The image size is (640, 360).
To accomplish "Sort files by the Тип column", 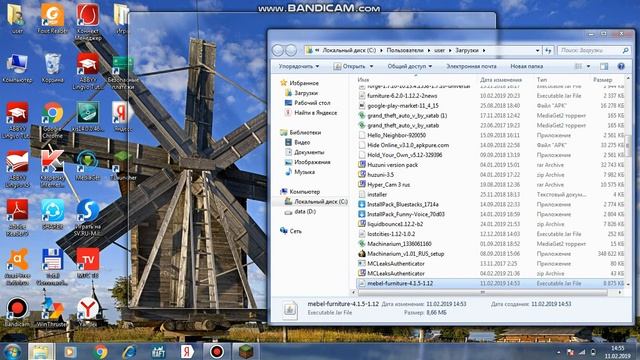I will 542,80.
